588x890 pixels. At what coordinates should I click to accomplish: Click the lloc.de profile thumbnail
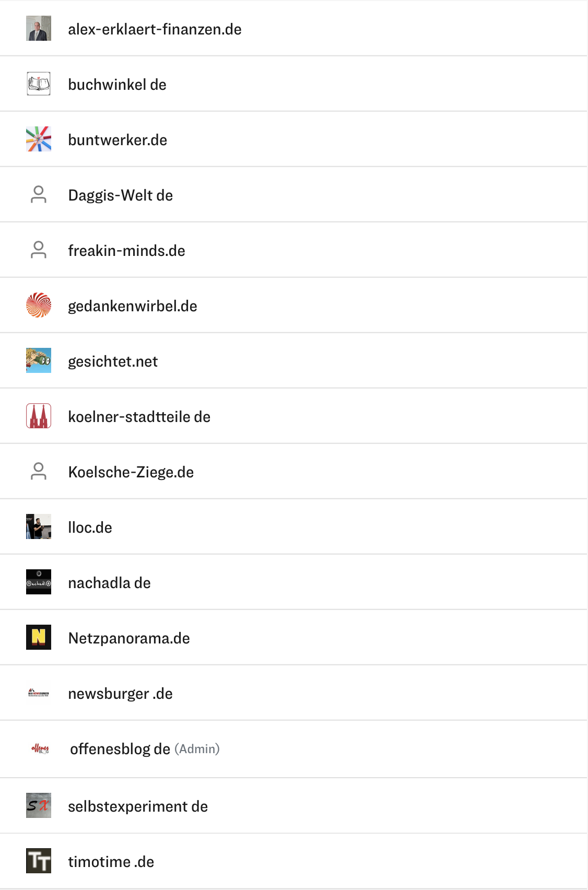point(39,526)
